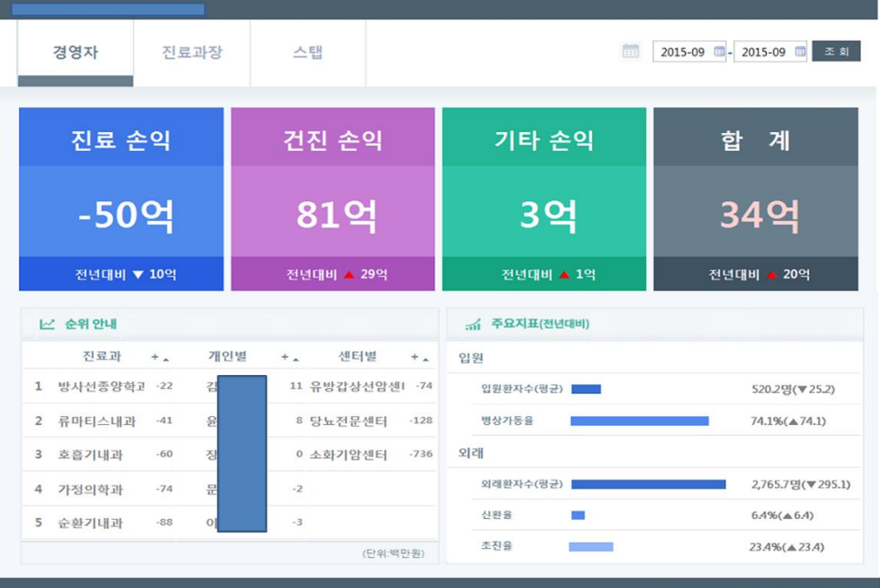Click the value 2,765.7명(▼295.1)
880x588 pixels.
(x=801, y=484)
